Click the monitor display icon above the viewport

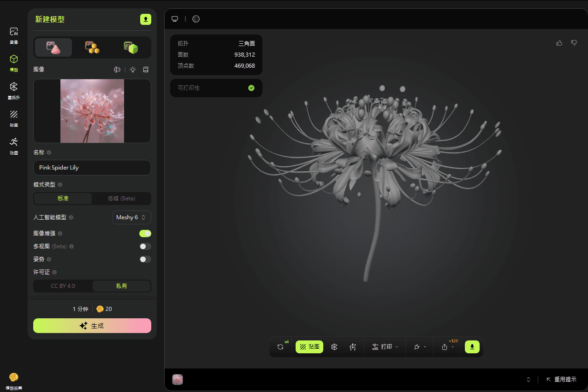(174, 19)
